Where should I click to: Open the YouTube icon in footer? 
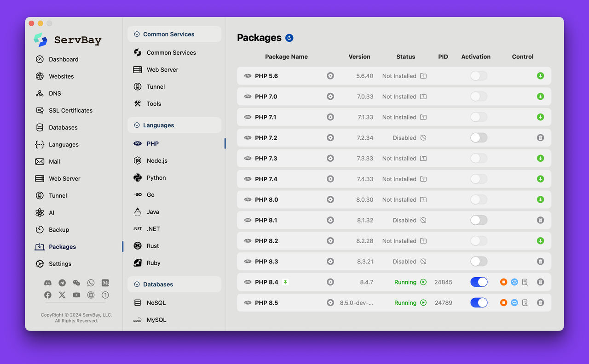point(76,295)
